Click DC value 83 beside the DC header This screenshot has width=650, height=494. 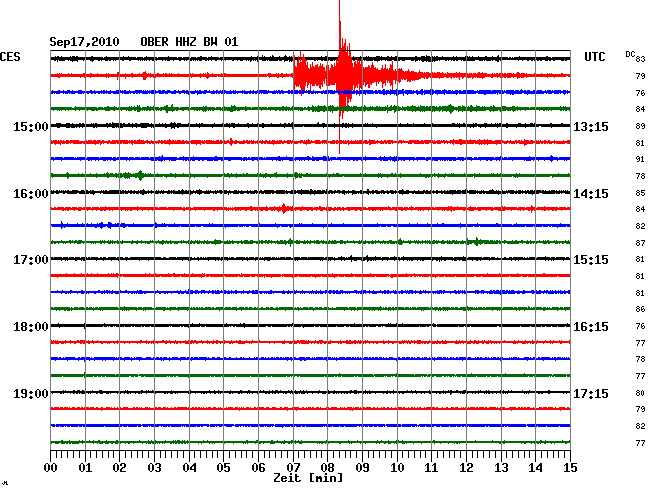[x=640, y=59]
